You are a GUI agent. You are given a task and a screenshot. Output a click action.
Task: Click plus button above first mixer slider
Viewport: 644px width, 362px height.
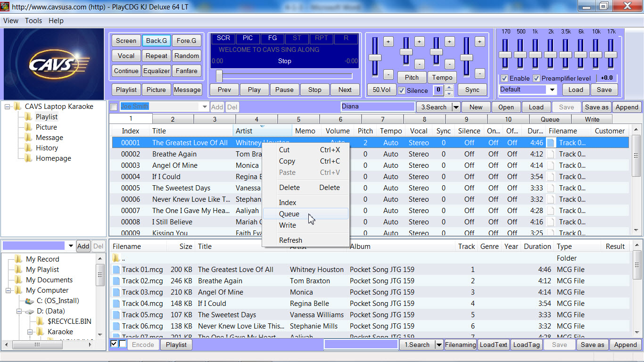(388, 41)
